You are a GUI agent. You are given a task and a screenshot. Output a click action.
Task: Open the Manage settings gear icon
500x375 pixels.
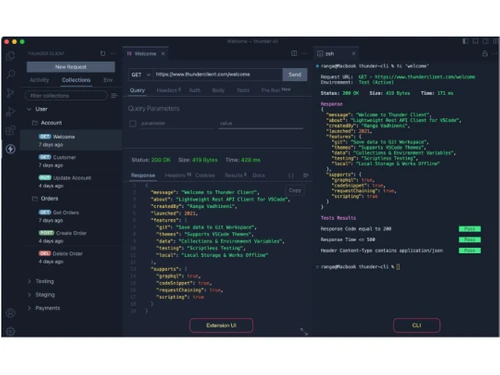click(x=11, y=331)
